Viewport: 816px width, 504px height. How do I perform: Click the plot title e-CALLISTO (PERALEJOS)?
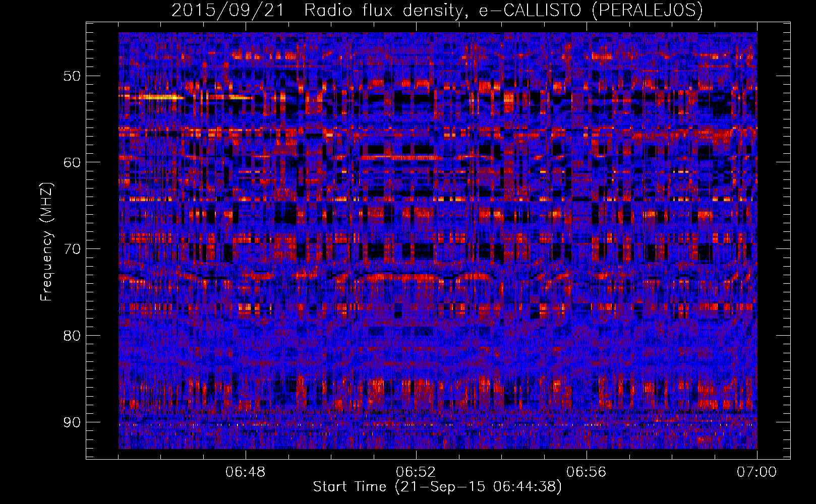pyautogui.click(x=591, y=10)
